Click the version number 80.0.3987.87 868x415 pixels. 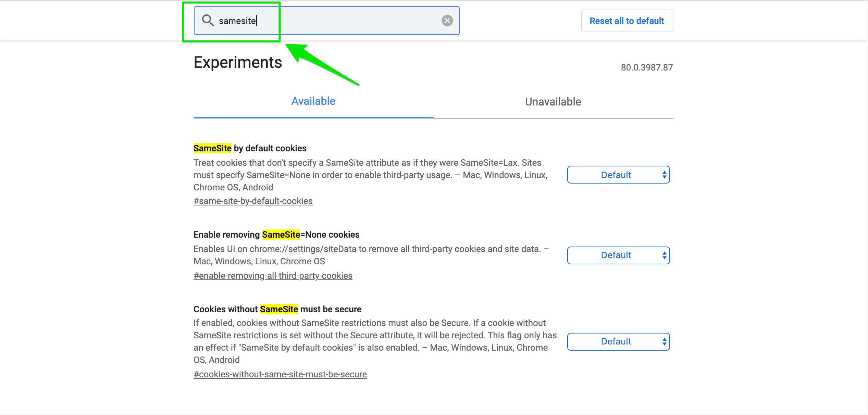tap(647, 67)
